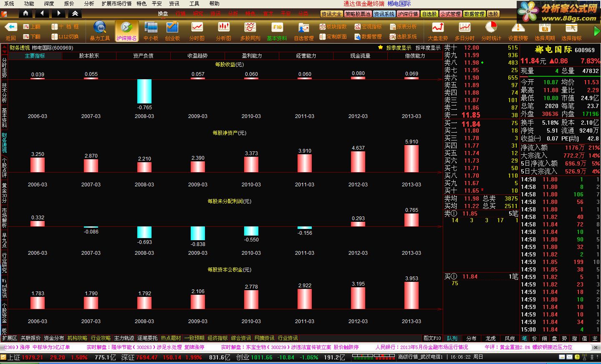Open 板块指数 toolbar item
Screen dimensions: 601x364
click(x=333, y=26)
